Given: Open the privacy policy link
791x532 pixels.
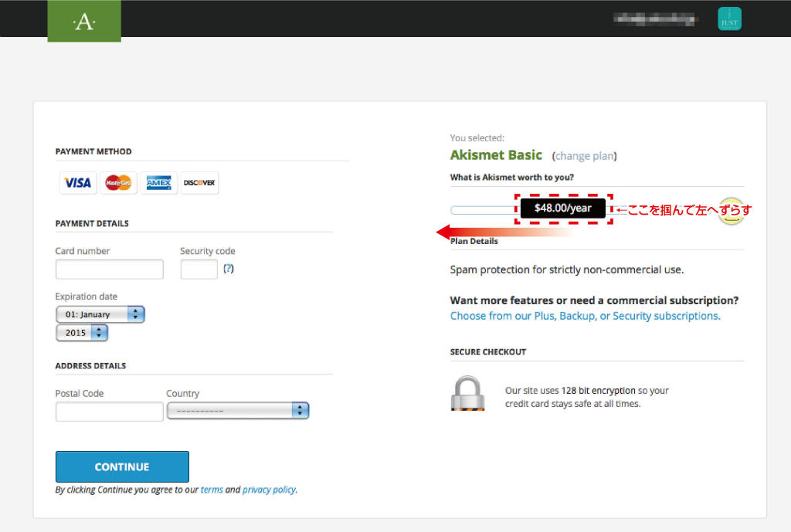Looking at the screenshot, I should [269, 490].
